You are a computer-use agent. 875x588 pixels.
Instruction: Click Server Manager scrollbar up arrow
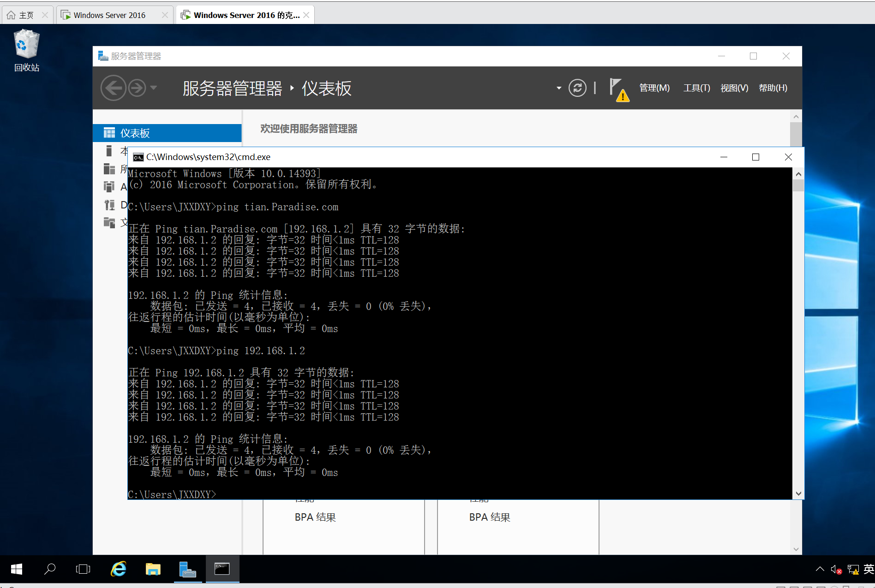pos(796,116)
